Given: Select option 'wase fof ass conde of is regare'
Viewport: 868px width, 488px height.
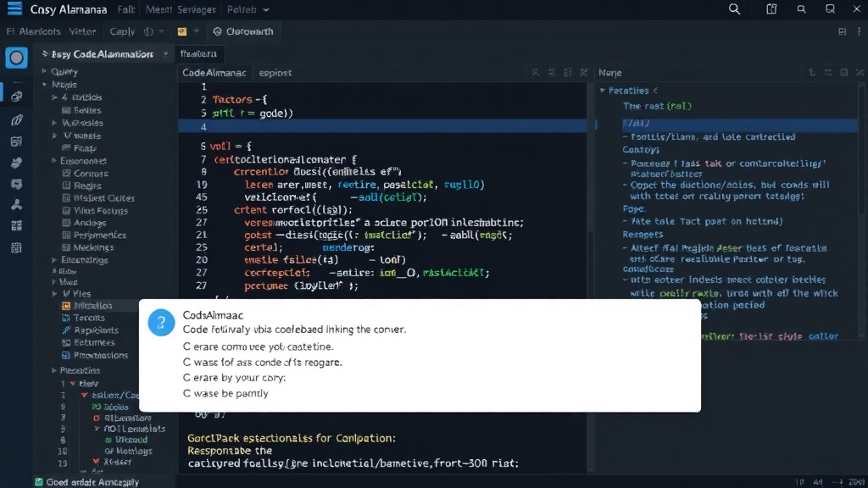Looking at the screenshot, I should coord(263,363).
